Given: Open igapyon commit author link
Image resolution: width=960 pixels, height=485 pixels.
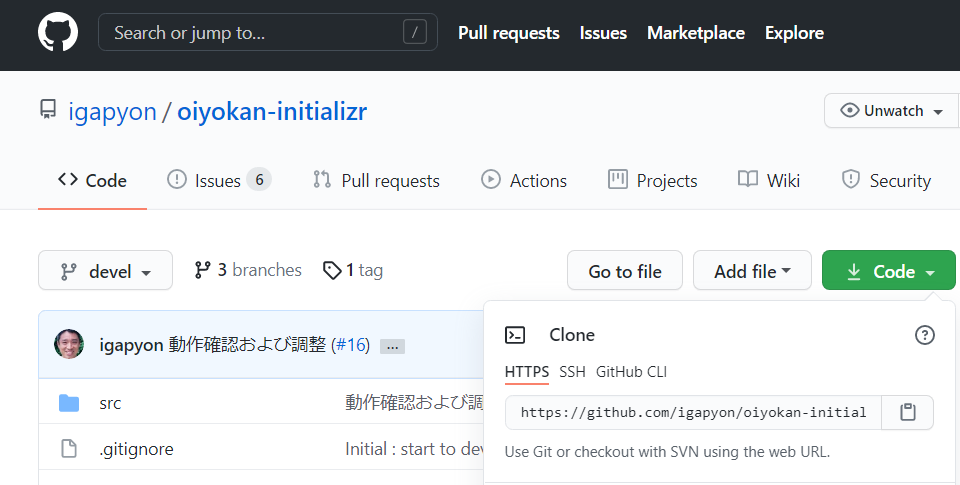Looking at the screenshot, I should (x=131, y=345).
